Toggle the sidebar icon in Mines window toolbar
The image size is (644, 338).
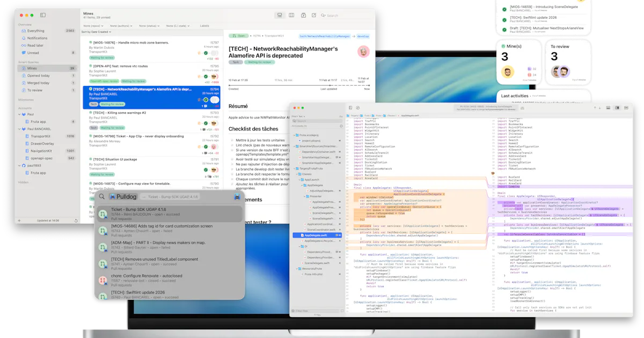click(x=43, y=15)
